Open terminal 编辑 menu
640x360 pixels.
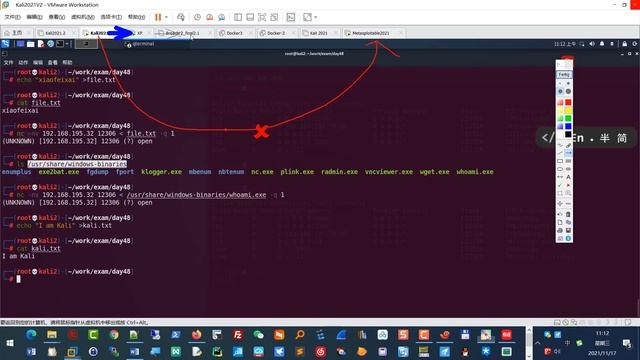(38, 62)
